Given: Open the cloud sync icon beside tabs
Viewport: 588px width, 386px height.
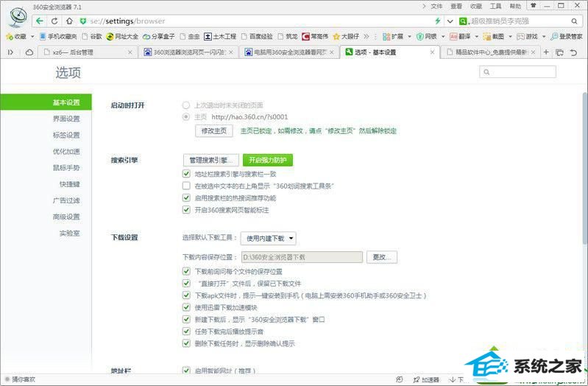Looking at the screenshot, I should 29,52.
